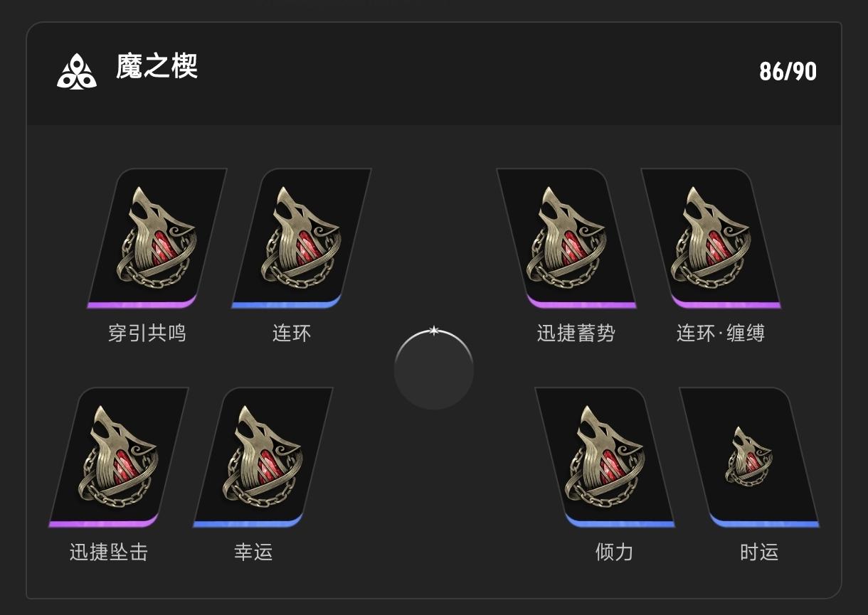Click the 魔之楔 panel title
Screen dimensions: 868x615
coord(157,67)
